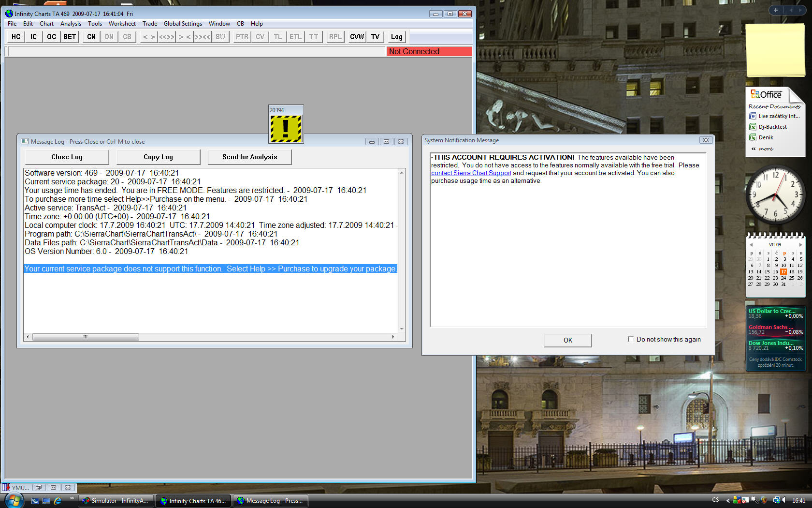Check 'Do not show this again'

(631, 339)
